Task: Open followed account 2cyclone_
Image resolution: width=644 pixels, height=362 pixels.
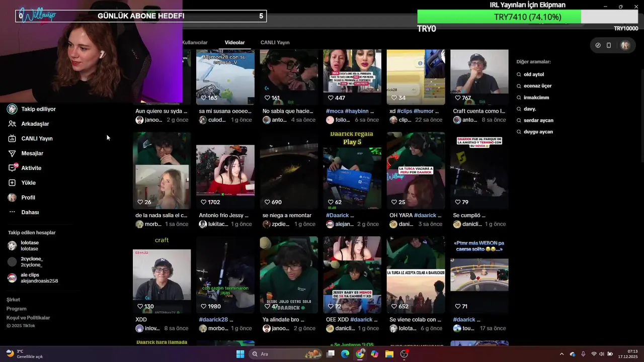Action: [26, 262]
